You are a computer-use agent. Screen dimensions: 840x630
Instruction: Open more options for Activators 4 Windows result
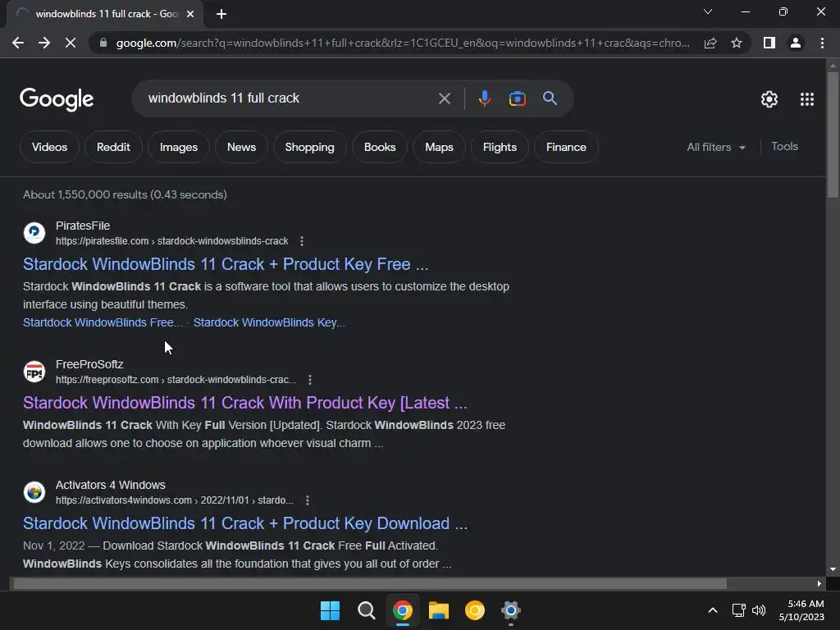point(307,500)
